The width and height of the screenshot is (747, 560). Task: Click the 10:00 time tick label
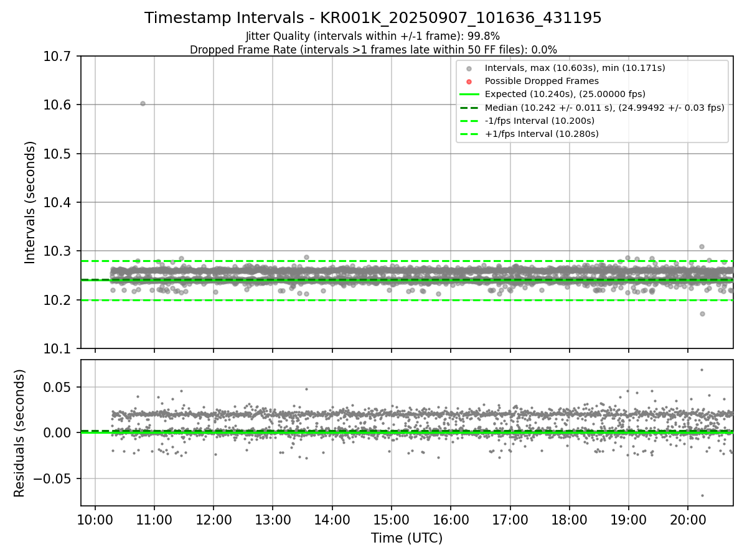pos(95,520)
